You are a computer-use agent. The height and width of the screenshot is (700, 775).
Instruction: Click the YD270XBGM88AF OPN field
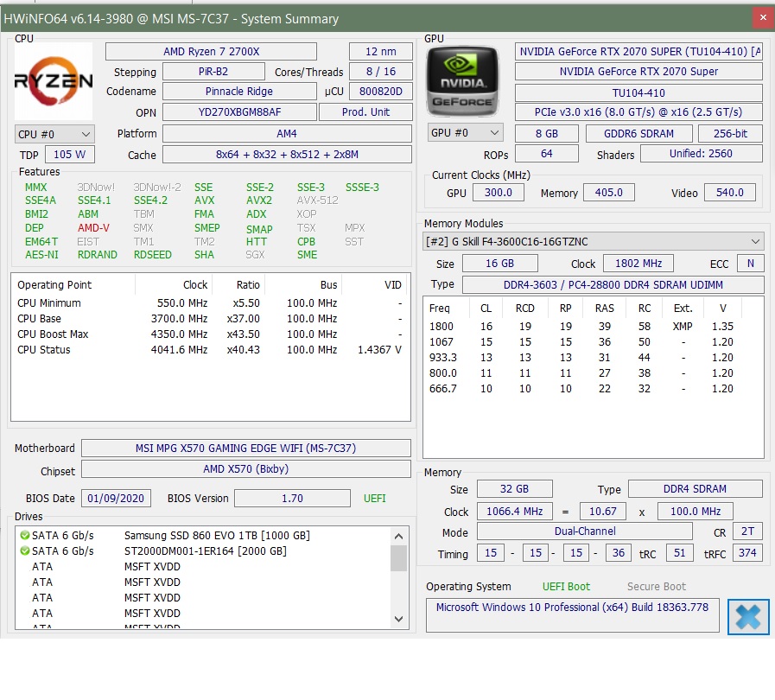coord(239,112)
